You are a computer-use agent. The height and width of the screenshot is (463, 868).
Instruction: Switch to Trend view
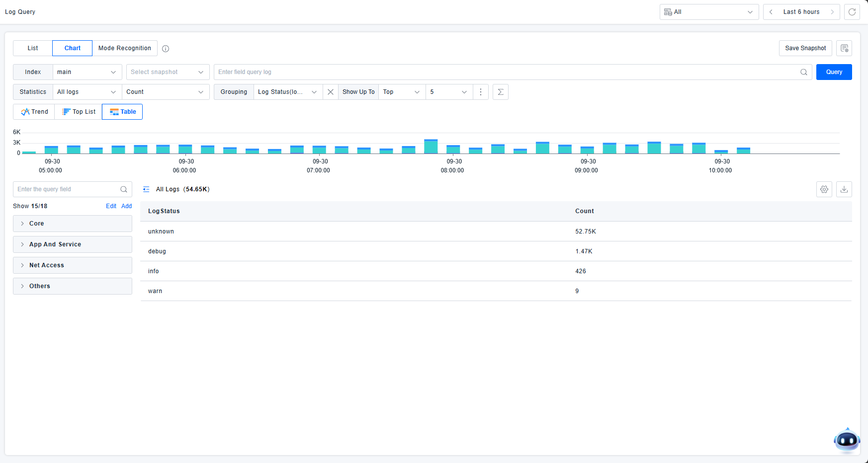pyautogui.click(x=34, y=112)
